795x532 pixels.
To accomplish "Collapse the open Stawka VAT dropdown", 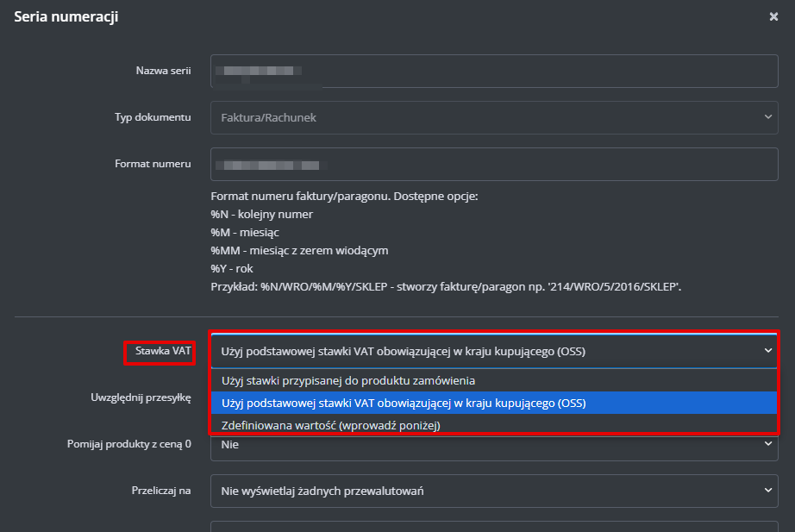I will tap(493, 351).
